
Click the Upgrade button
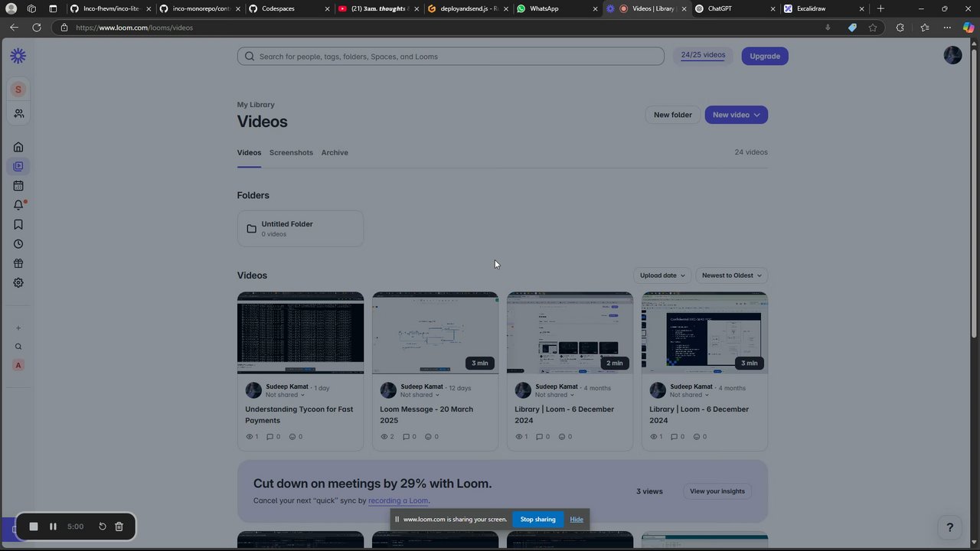pos(765,56)
